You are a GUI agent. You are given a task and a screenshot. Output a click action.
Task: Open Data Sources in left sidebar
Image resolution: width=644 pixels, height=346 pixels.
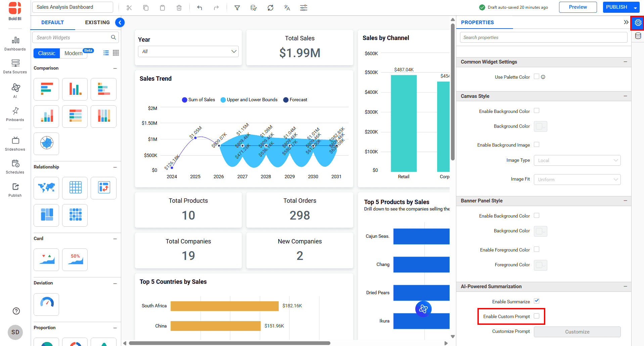coord(15,67)
